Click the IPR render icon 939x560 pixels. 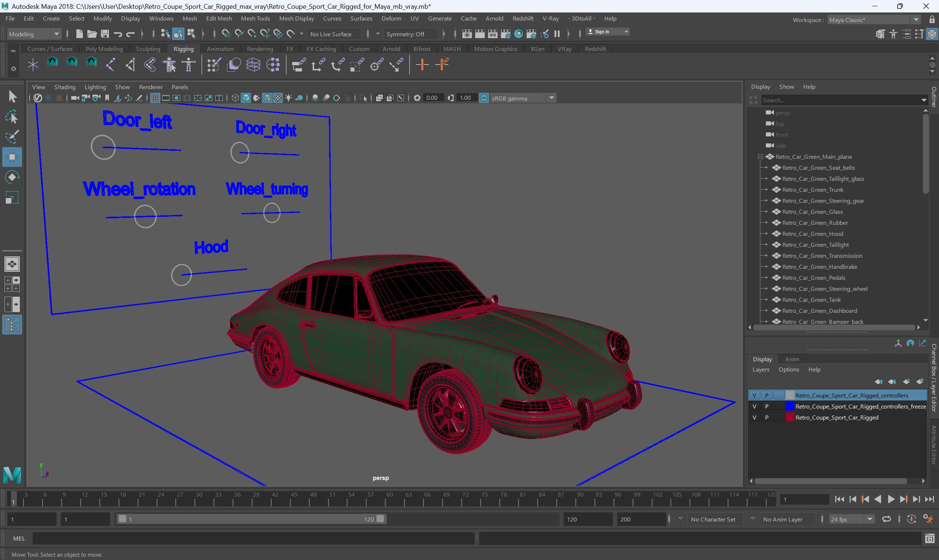coord(492,34)
